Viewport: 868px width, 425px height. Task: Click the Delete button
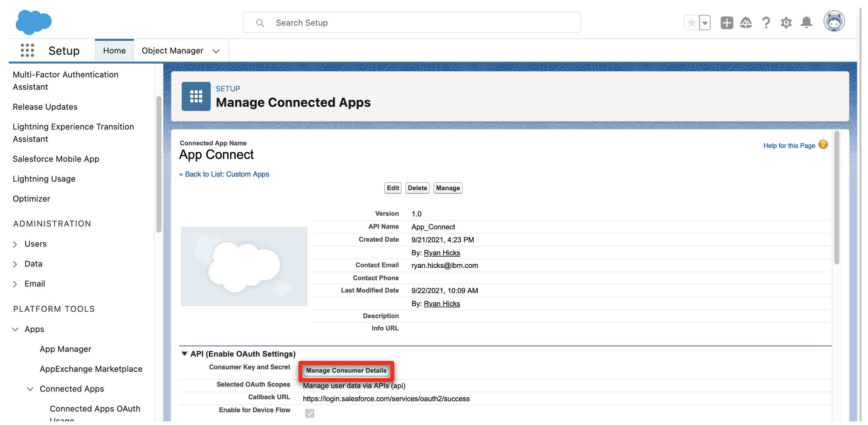pos(417,188)
